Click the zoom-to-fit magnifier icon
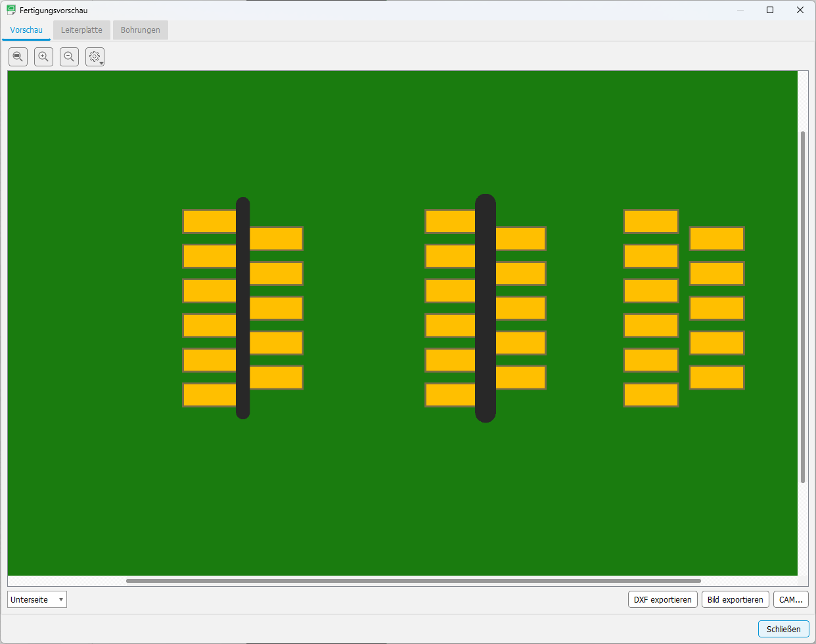Image resolution: width=816 pixels, height=644 pixels. coord(18,57)
